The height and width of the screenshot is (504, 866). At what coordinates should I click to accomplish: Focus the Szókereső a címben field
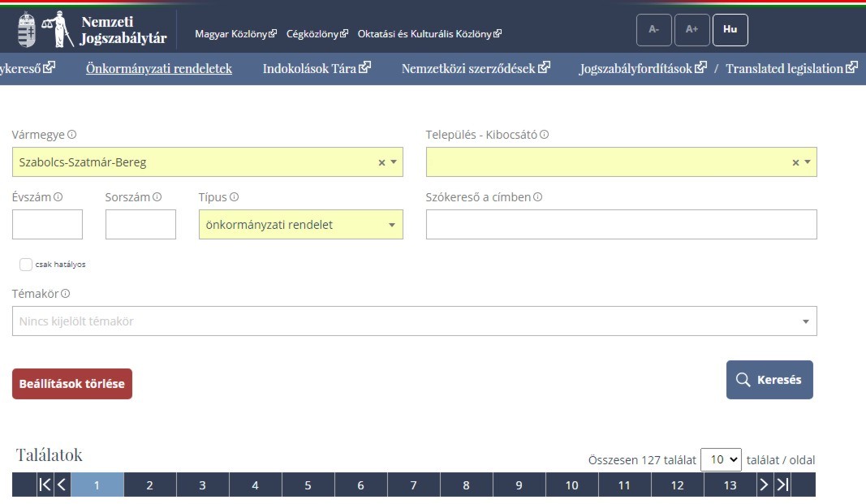tap(622, 224)
